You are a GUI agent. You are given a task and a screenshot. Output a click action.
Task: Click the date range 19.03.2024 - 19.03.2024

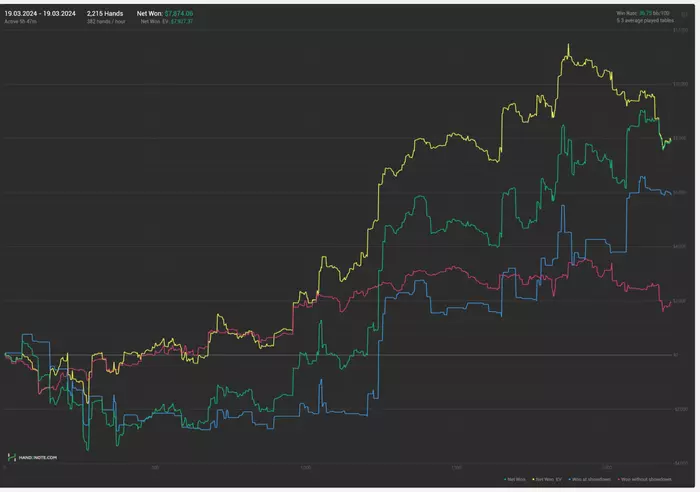[x=40, y=13]
